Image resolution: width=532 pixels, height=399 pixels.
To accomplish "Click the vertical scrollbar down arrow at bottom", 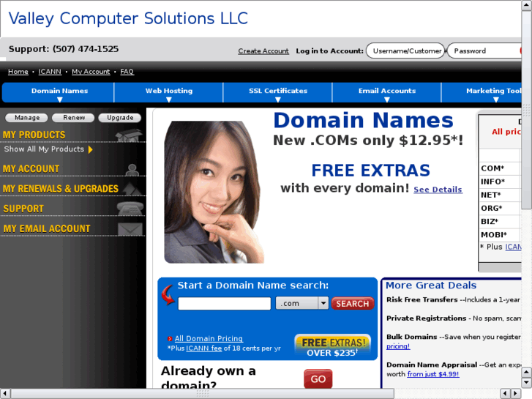I will pos(527,383).
